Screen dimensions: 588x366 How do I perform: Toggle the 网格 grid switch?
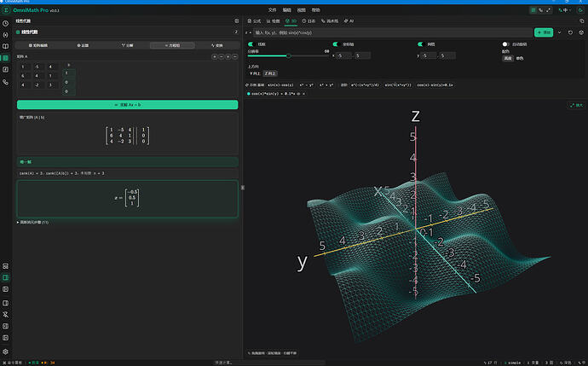coord(420,44)
